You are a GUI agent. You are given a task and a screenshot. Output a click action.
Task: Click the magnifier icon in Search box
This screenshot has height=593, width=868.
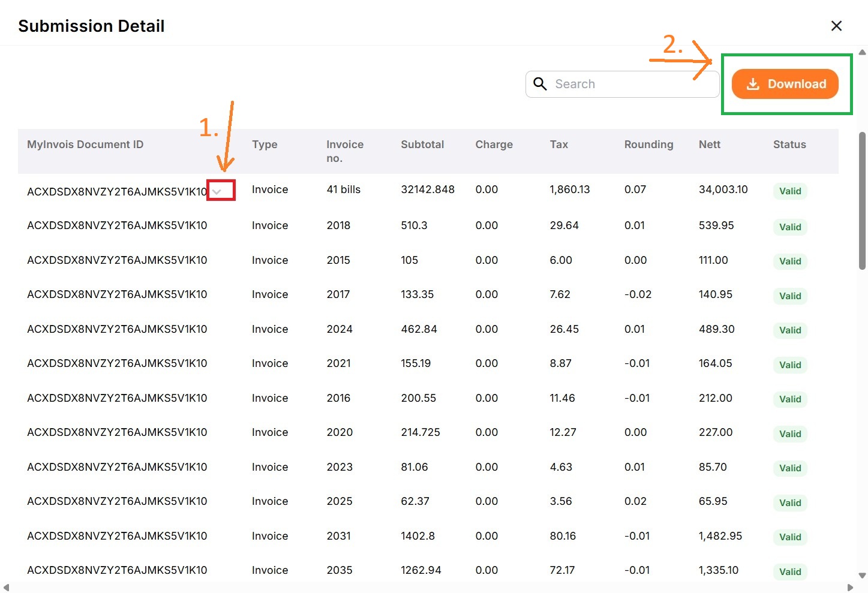pyautogui.click(x=540, y=84)
